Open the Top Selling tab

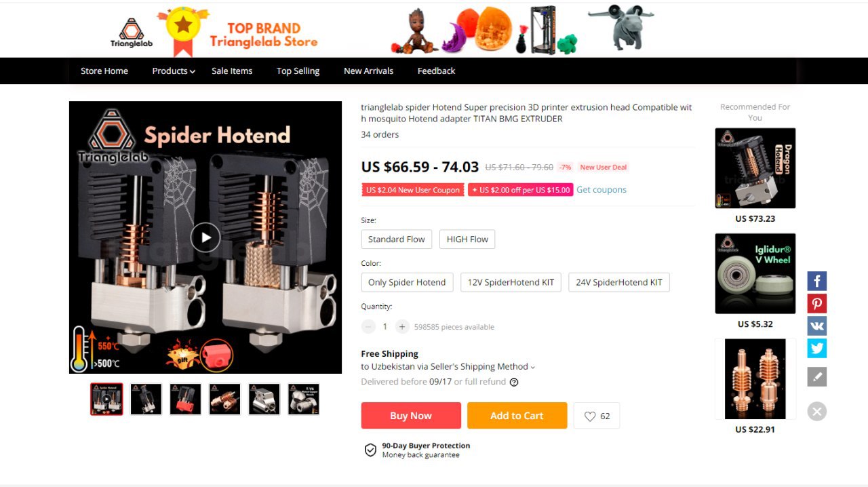[298, 71]
